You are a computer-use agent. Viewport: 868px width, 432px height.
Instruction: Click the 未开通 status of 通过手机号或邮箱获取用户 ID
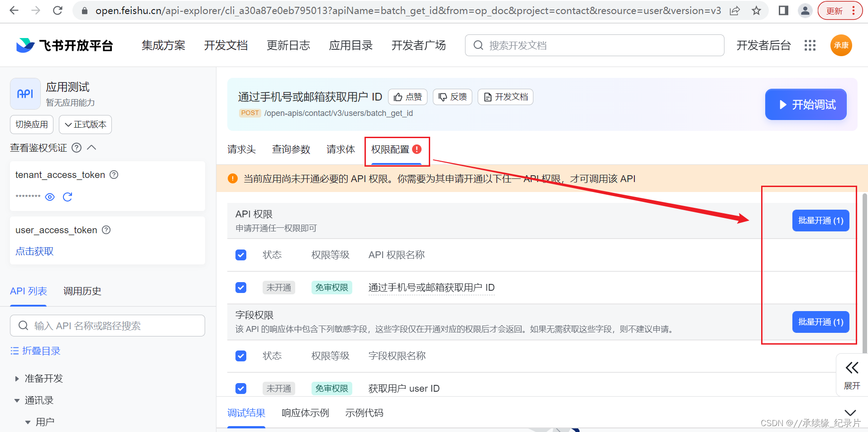pyautogui.click(x=279, y=288)
